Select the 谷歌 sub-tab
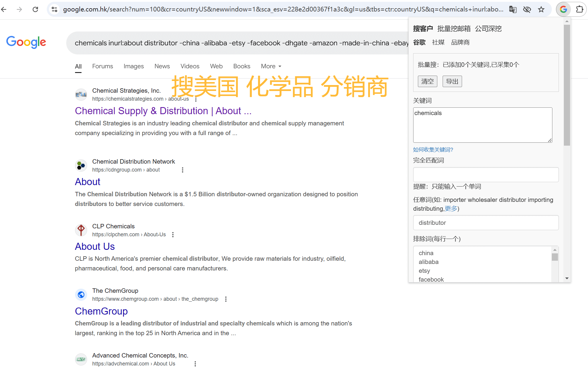The width and height of the screenshot is (588, 369). tap(419, 42)
